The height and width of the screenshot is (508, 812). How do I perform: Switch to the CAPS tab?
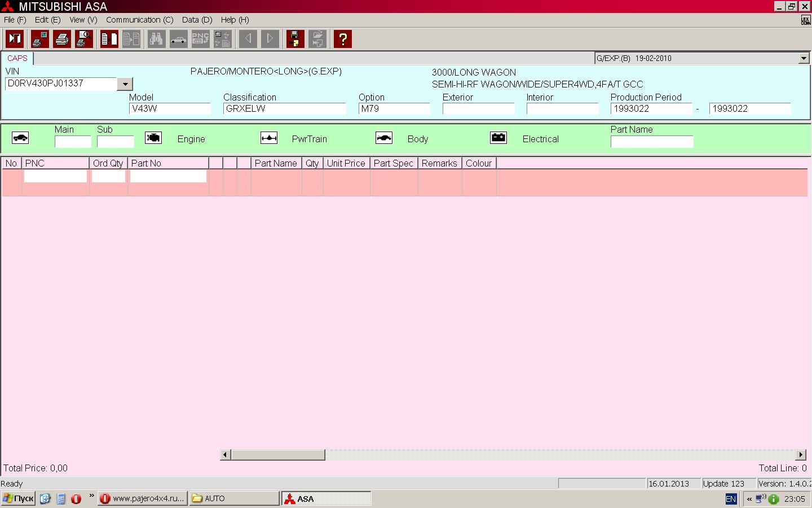click(x=17, y=58)
